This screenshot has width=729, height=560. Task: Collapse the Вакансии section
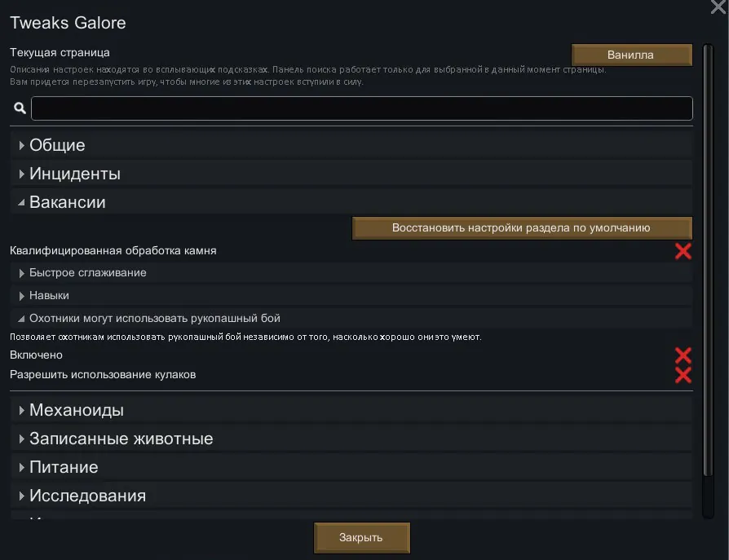tap(67, 202)
